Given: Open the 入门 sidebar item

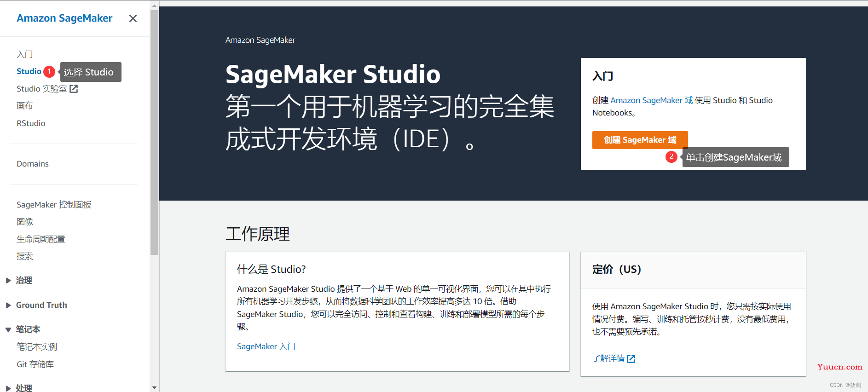Looking at the screenshot, I should (x=25, y=54).
